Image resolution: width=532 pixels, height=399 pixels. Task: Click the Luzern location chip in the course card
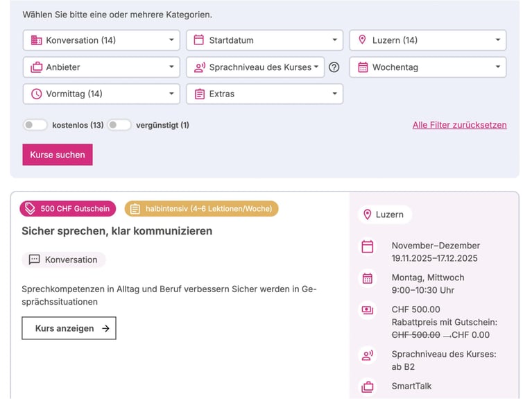coord(385,214)
